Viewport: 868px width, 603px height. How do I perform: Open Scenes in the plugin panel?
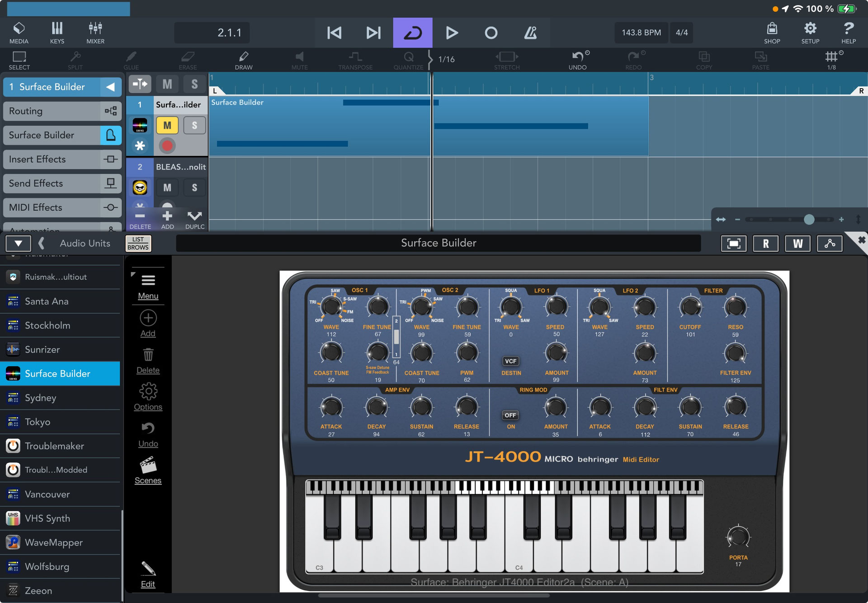click(x=148, y=470)
